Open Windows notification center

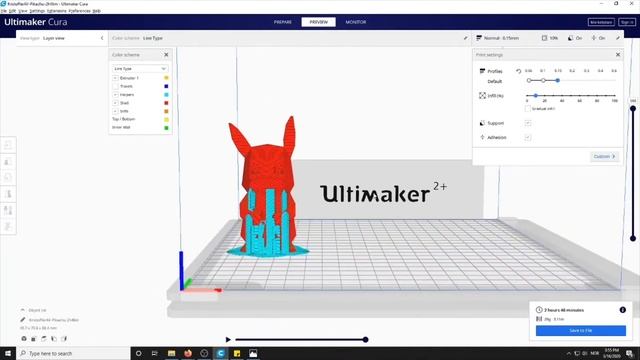[630, 353]
